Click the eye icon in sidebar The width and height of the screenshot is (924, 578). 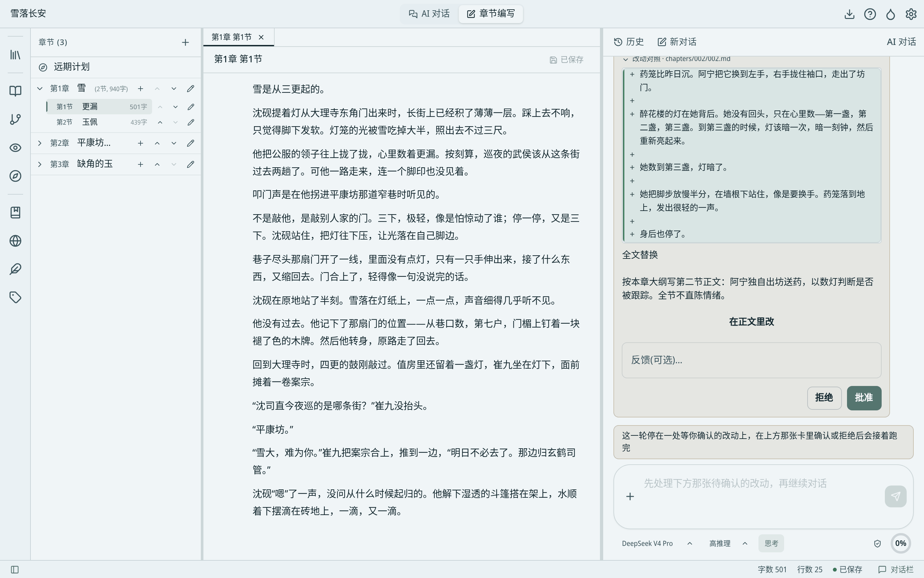pos(15,148)
